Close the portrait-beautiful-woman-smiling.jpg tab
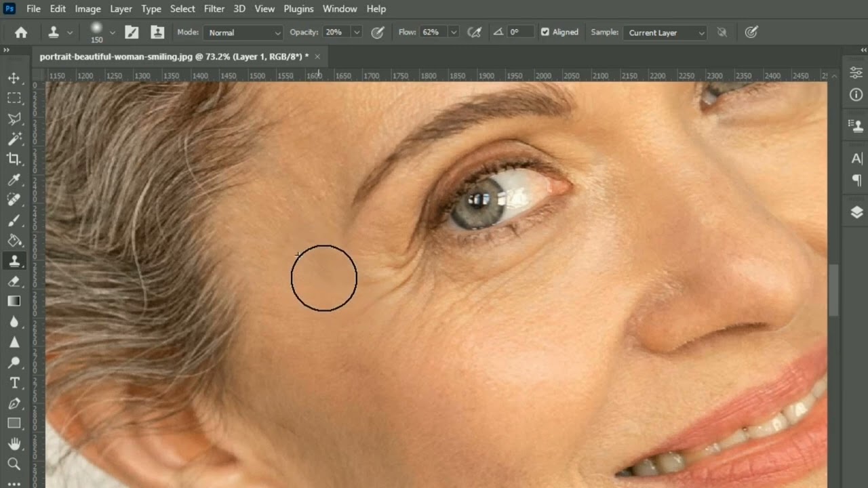This screenshot has width=868, height=488. [x=317, y=56]
